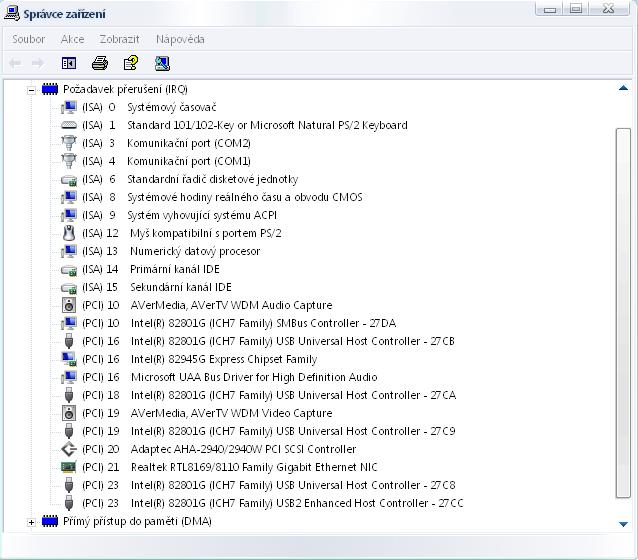Click the vertical scrollbar down arrow
638x560 pixels.
(x=624, y=521)
